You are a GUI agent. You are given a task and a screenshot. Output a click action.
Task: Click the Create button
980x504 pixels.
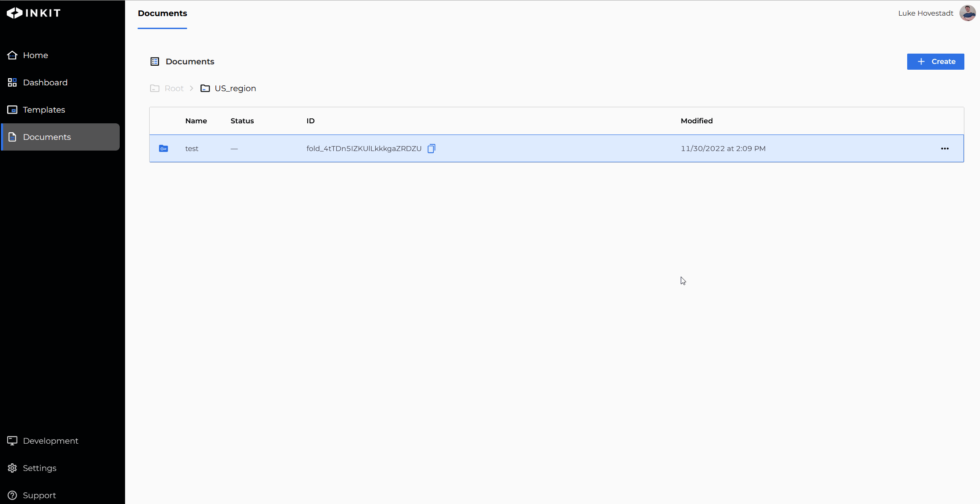(935, 62)
